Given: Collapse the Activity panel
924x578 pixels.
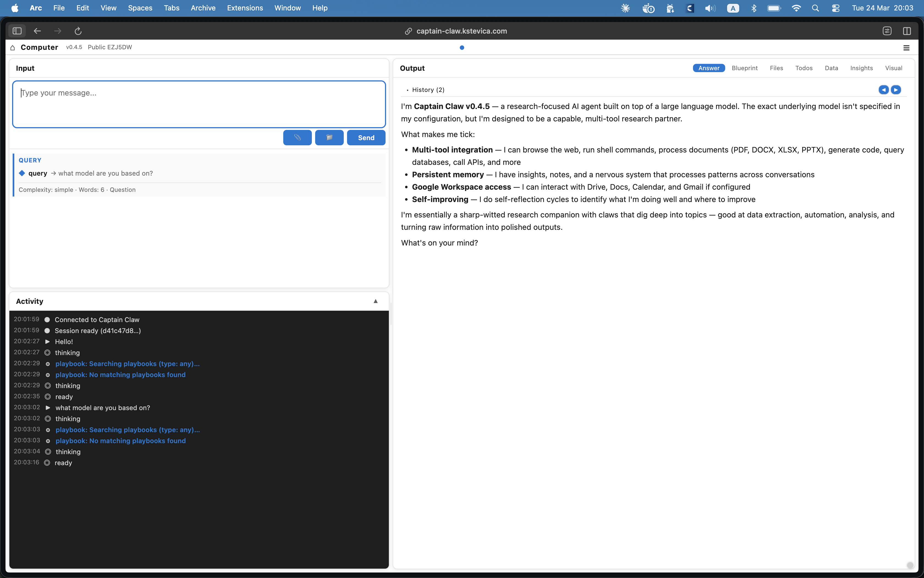Looking at the screenshot, I should 376,301.
